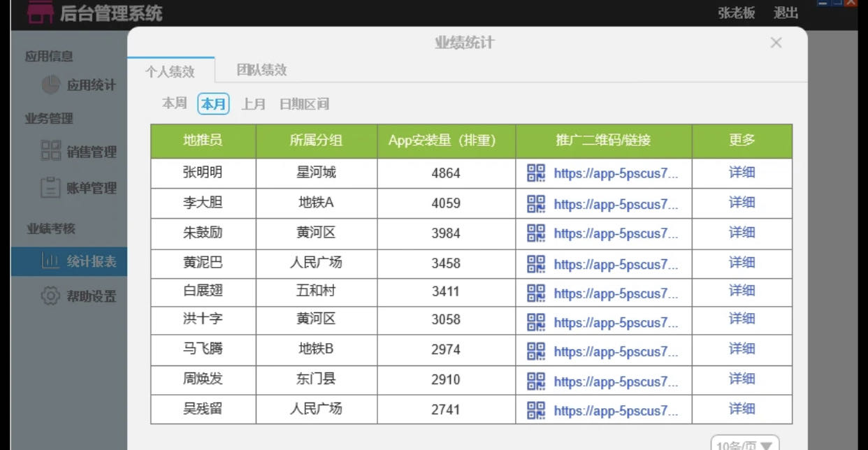This screenshot has height=450, width=868.
Task: Click the 账单管理 document icon
Action: [x=50, y=187]
